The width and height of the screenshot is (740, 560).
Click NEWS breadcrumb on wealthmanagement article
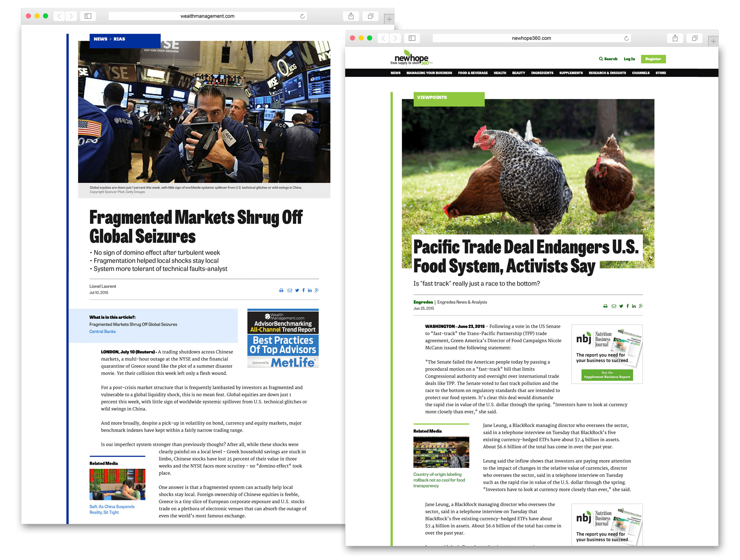[x=100, y=39]
